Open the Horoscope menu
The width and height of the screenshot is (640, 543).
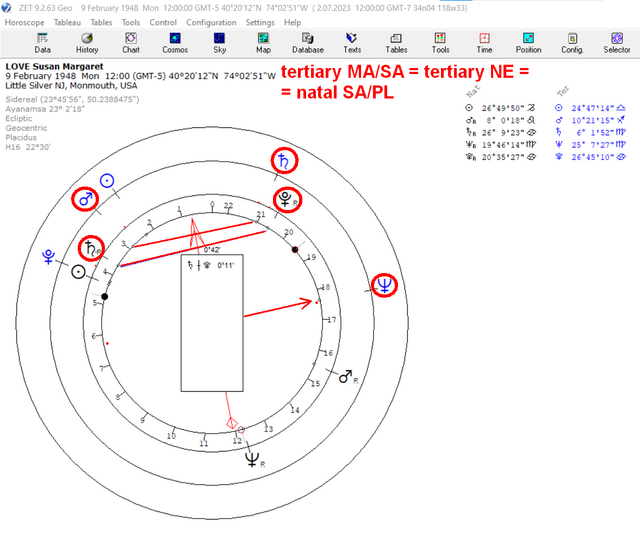[x=24, y=22]
